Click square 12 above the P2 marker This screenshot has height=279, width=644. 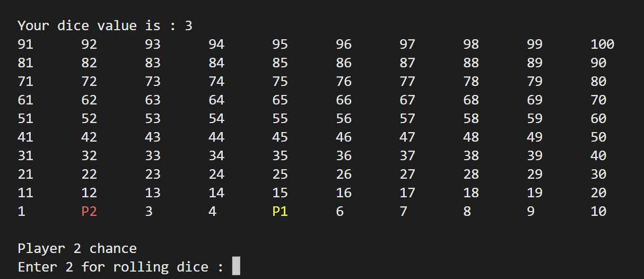point(89,193)
